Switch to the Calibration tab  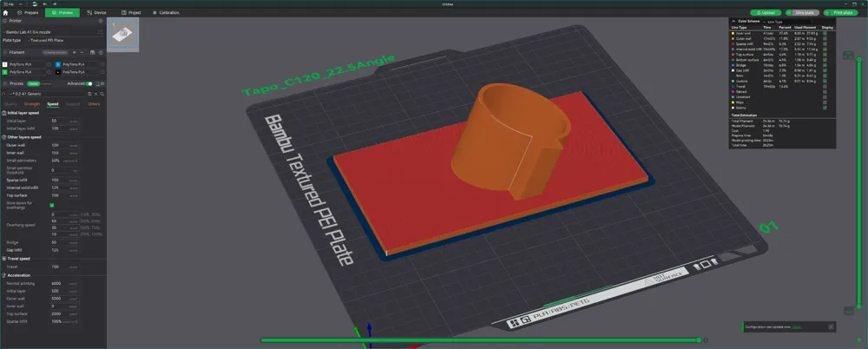pyautogui.click(x=166, y=12)
